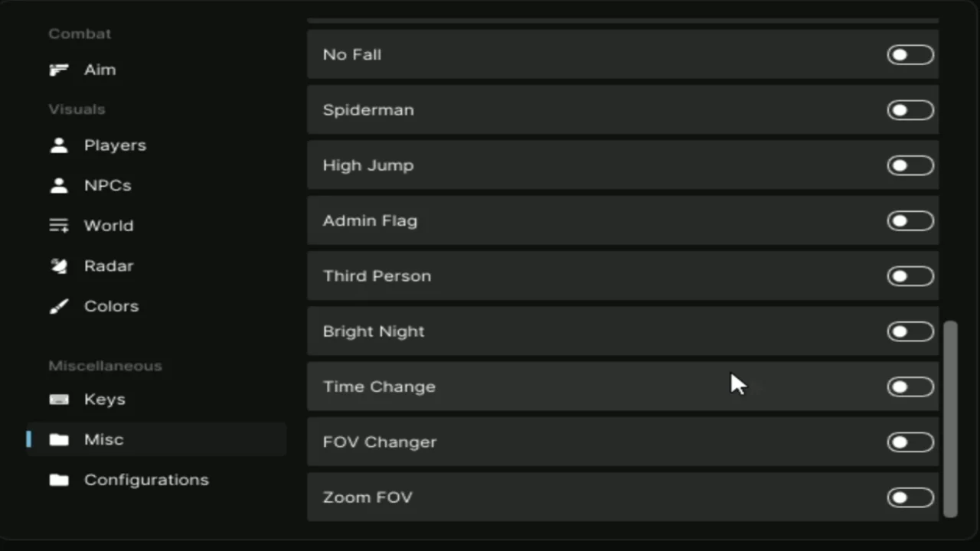Click the Radar satellite icon
Image resolution: width=980 pixels, height=551 pixels.
[59, 266]
